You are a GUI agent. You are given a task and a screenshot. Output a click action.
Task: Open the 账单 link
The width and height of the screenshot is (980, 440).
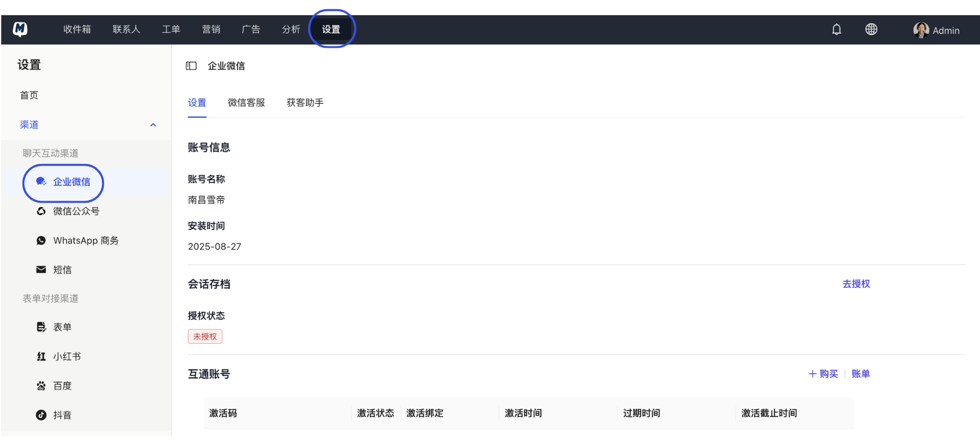(x=861, y=374)
